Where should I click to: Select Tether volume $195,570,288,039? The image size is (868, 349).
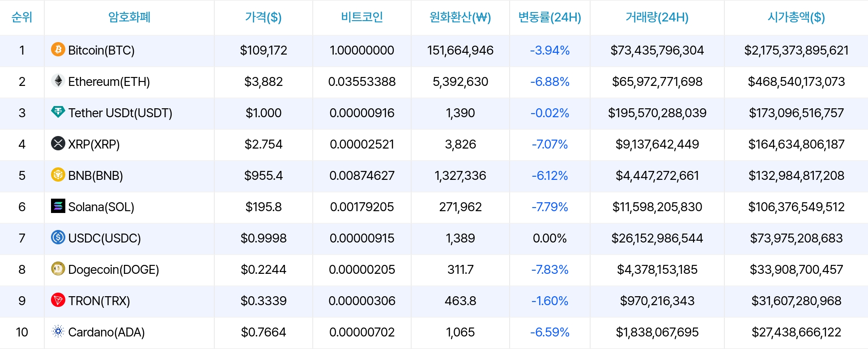(x=657, y=113)
